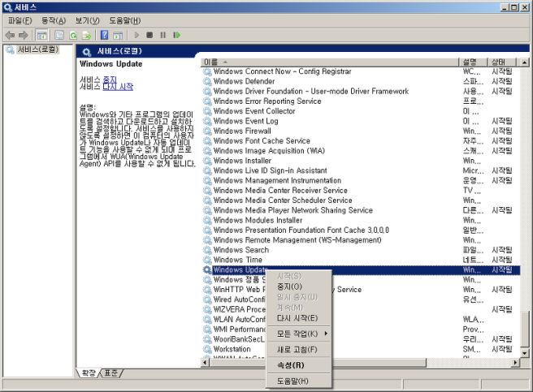The width and height of the screenshot is (533, 392).
Task: Click the vertical scrollbar up arrow
Action: point(524,62)
